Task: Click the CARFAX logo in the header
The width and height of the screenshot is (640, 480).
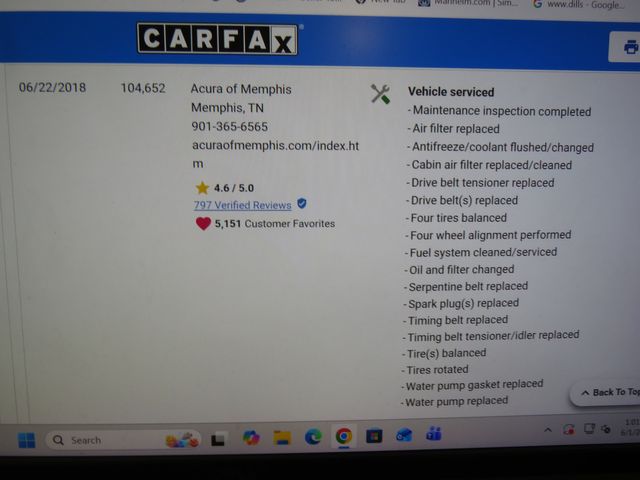Action: coord(217,39)
